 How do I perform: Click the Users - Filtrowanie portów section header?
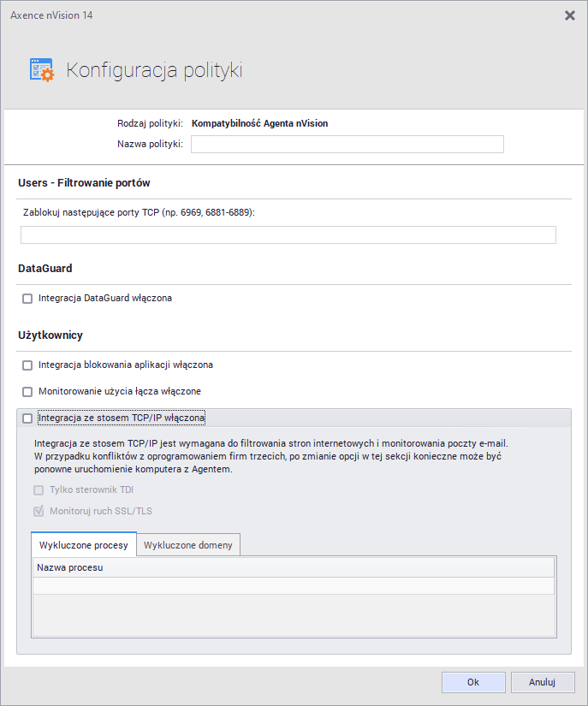pos(84,182)
